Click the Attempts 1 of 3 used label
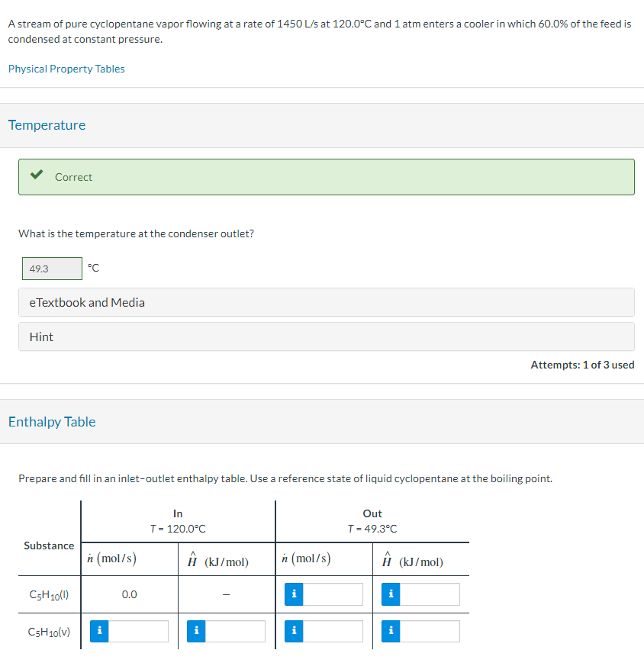644x663 pixels. click(x=582, y=365)
